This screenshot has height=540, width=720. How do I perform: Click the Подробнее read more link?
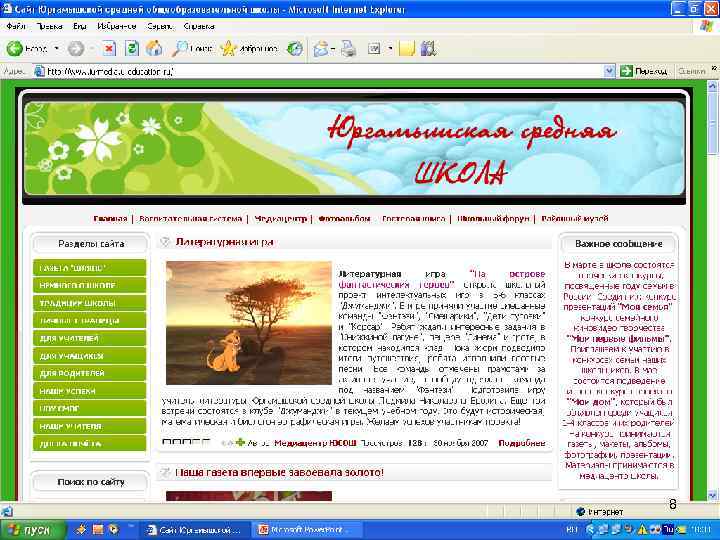pyautogui.click(x=522, y=443)
